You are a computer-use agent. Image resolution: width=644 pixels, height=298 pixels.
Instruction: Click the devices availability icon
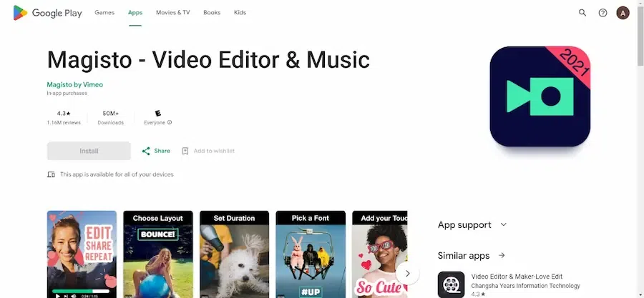pos(51,174)
